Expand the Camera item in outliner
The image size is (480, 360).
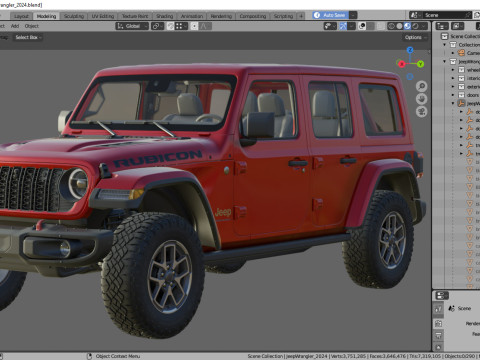click(453, 53)
